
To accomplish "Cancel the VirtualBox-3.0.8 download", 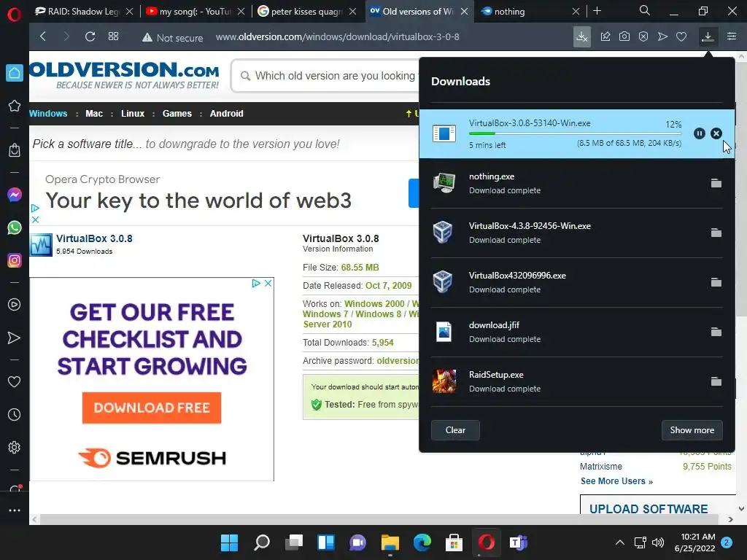I will [x=716, y=133].
